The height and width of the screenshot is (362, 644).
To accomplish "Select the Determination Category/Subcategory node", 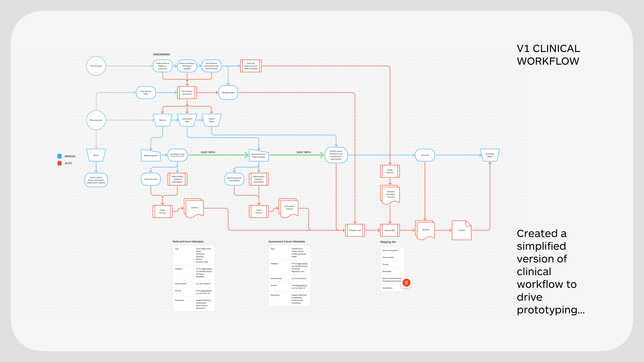I will 177,179.
